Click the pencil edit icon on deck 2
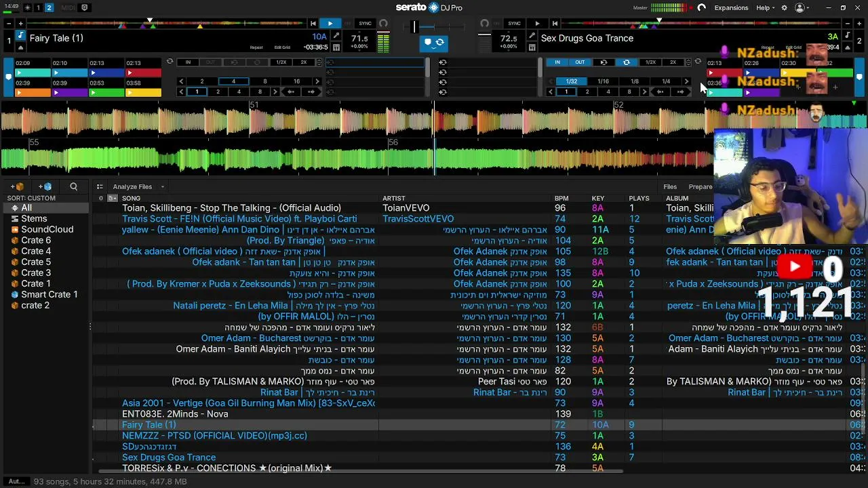 coord(532,36)
